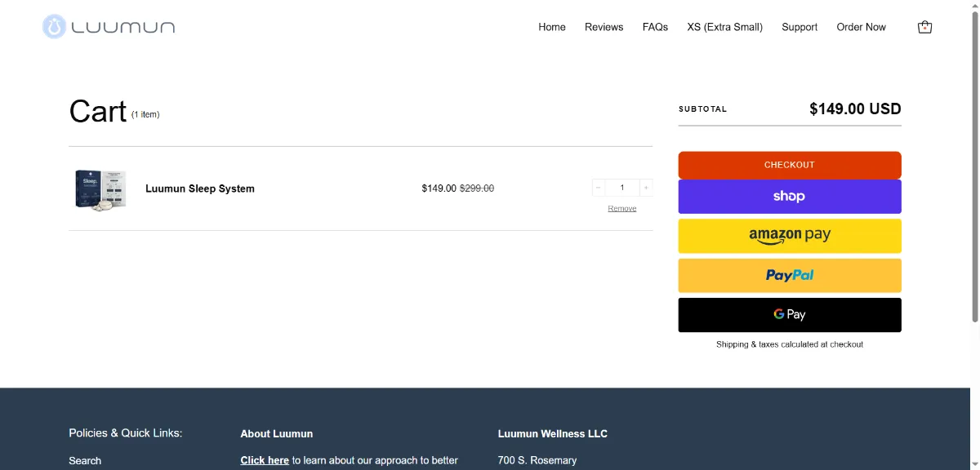Select XS (Extra Small) in the navigation
The height and width of the screenshot is (470, 980).
point(725,27)
